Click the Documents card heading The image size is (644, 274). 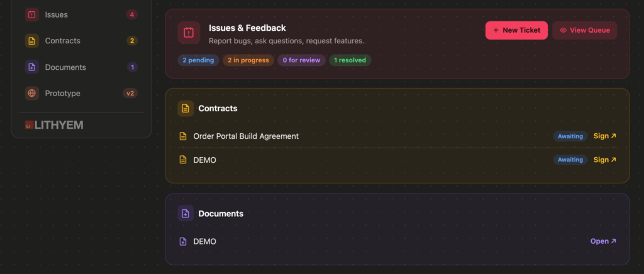[x=221, y=214]
